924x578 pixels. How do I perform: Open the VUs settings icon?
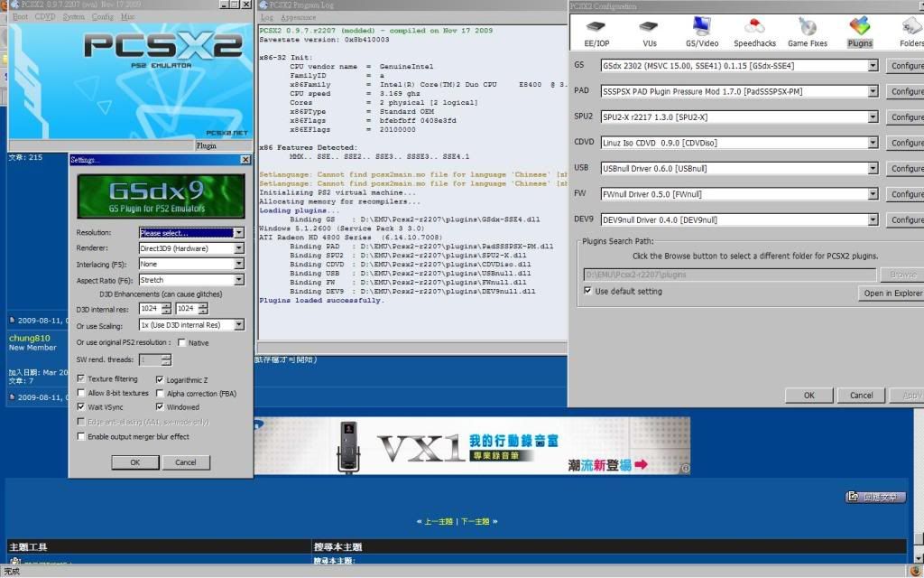tap(649, 32)
